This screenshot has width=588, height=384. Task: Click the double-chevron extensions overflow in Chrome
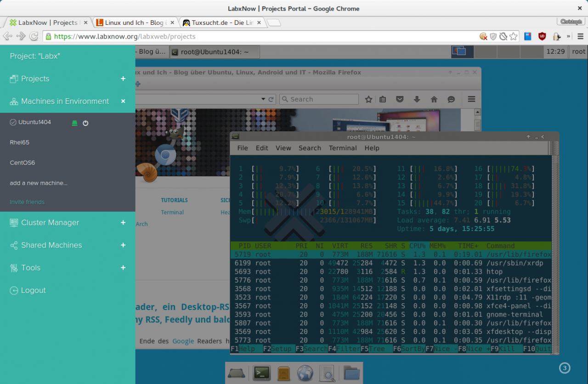[568, 36]
